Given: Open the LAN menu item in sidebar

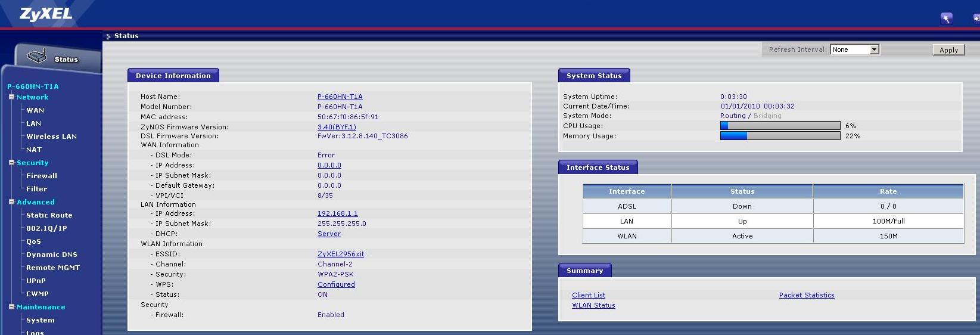Looking at the screenshot, I should [x=33, y=123].
